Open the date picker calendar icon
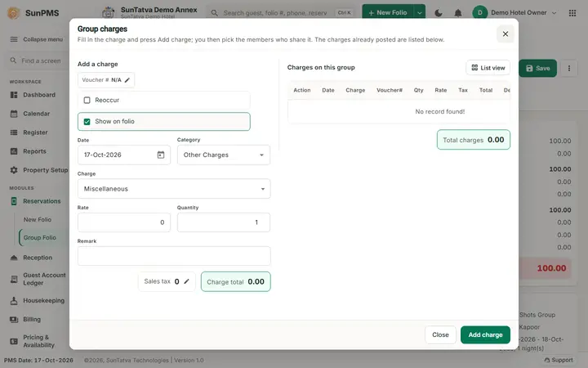The width and height of the screenshot is (588, 368). coord(161,155)
